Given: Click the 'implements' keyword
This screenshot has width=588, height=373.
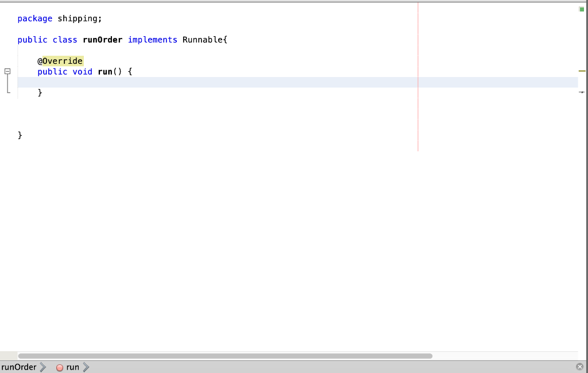Looking at the screenshot, I should coord(153,40).
